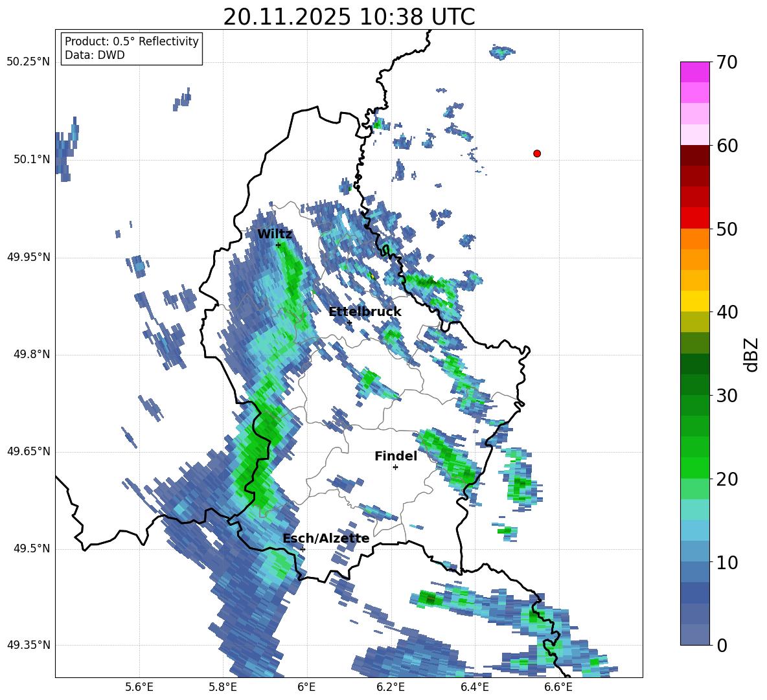Image resolution: width=767 pixels, height=700 pixels.
Task: Click the Wiltz city label
Action: point(275,234)
